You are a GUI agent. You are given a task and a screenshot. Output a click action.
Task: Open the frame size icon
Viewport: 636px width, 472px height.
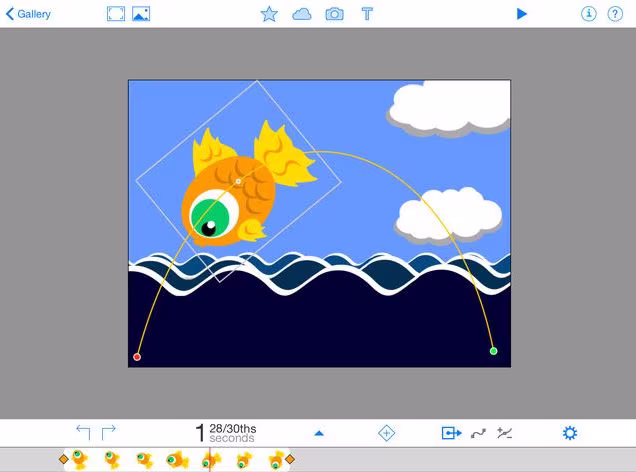click(116, 14)
